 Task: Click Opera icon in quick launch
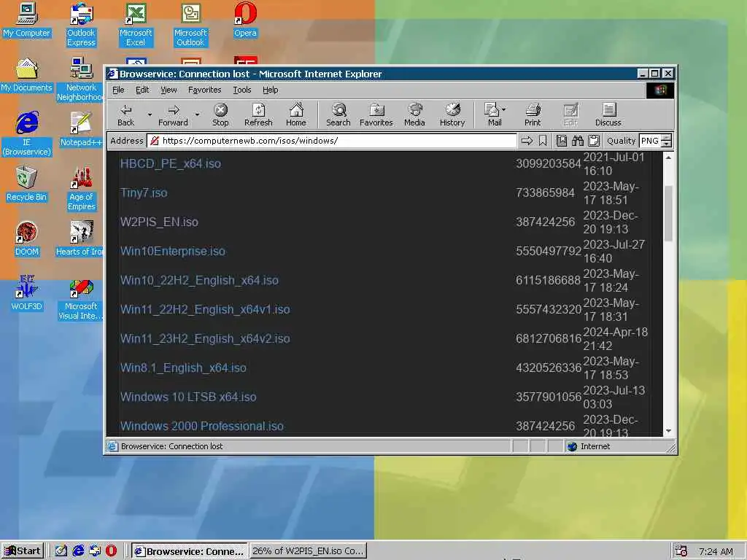point(111,551)
